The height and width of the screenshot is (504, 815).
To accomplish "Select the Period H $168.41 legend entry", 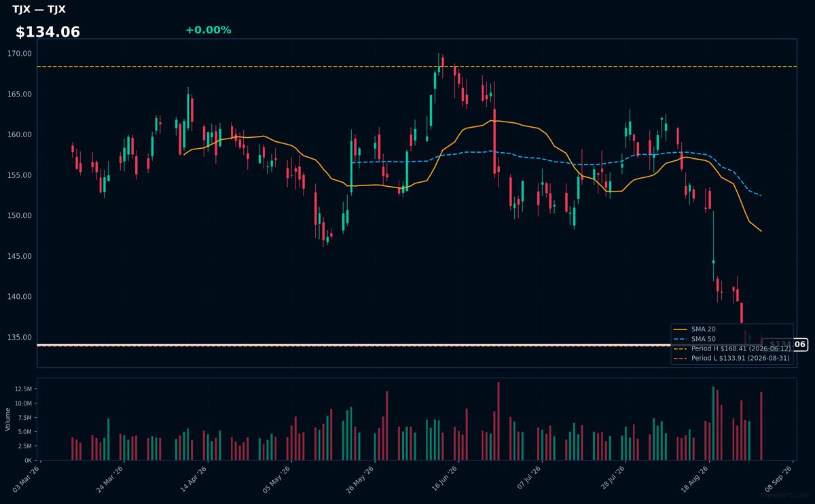I will (731, 348).
